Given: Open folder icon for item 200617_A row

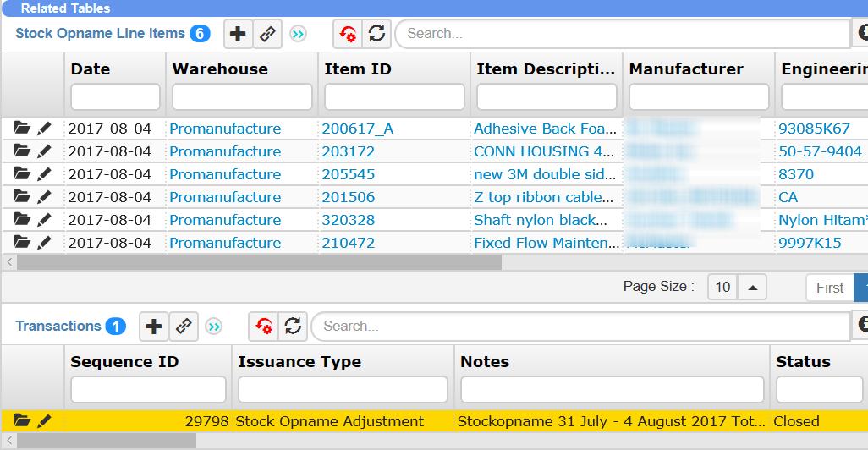Looking at the screenshot, I should [22, 129].
